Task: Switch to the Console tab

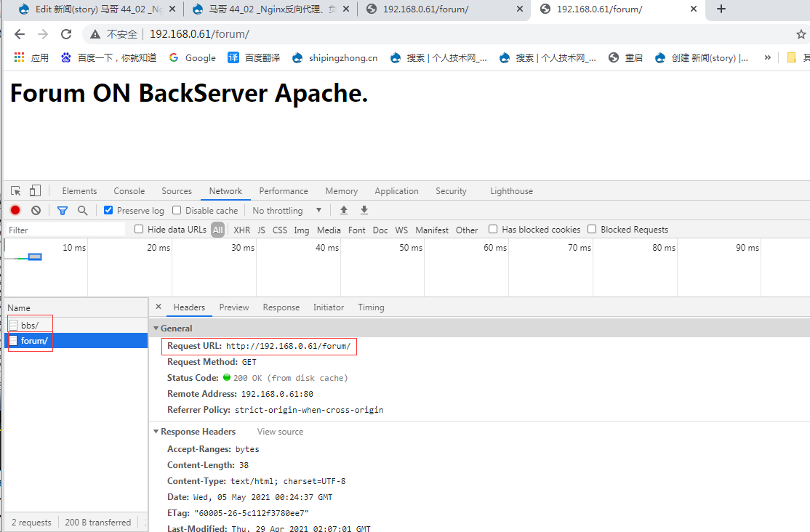Action: (x=129, y=191)
